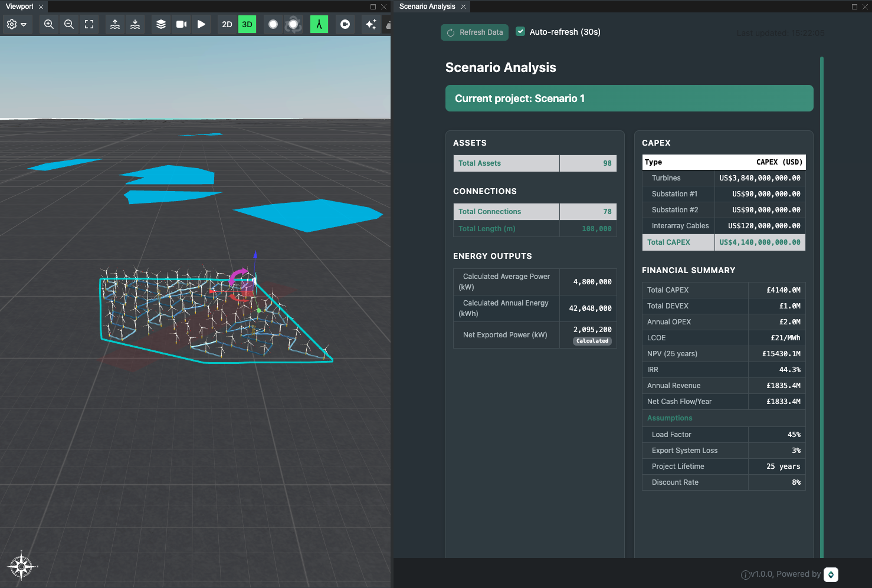Uncheck the Auto-refresh (30s) checkbox
Image resolution: width=872 pixels, height=588 pixels.
click(520, 32)
